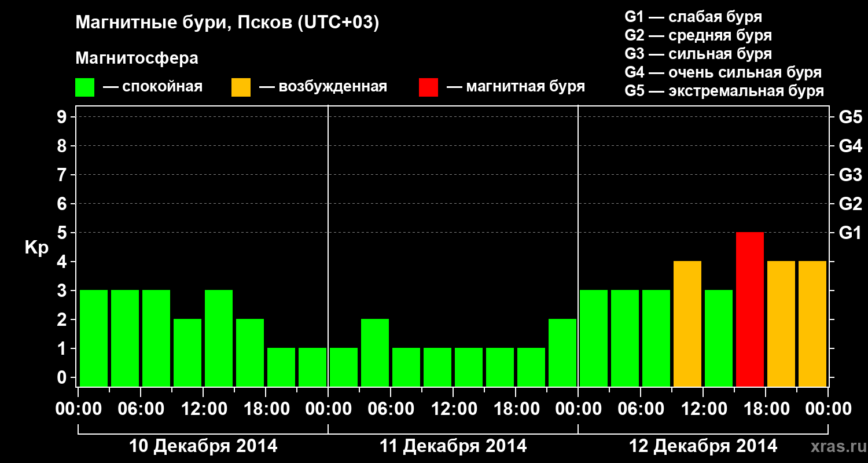Click the '— магнитная буря' legend label
Image resolution: width=868 pixels, height=463 pixels.
click(x=516, y=87)
